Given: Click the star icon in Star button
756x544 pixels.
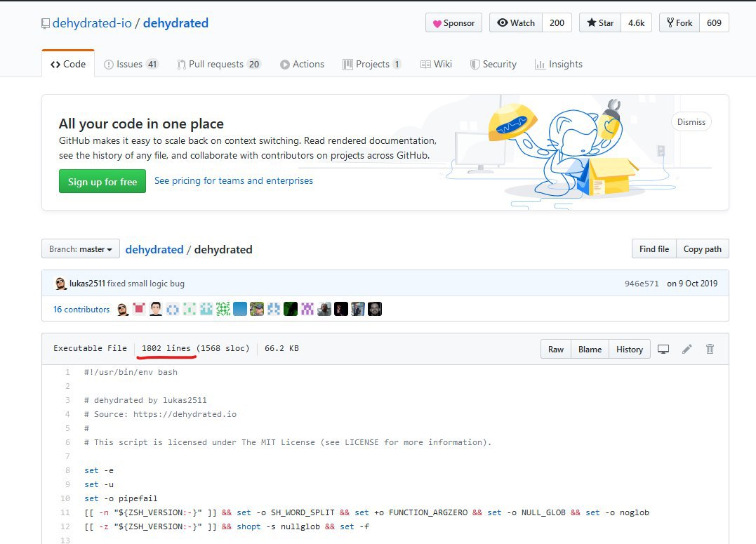Looking at the screenshot, I should click(x=591, y=22).
